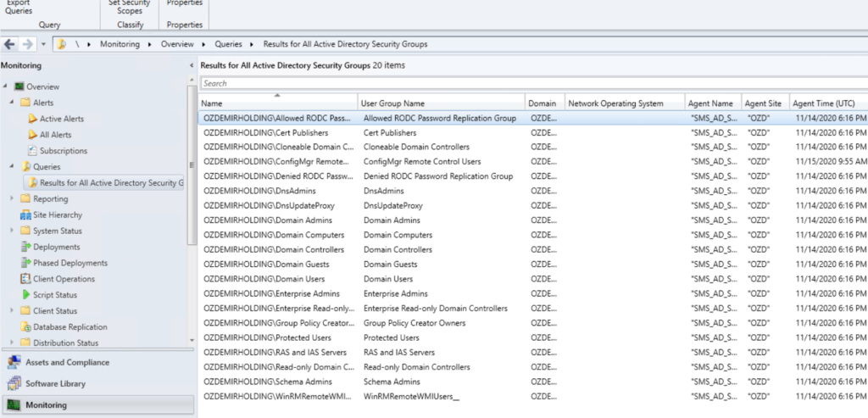Viewport: 868px width, 418px height.
Task: Open the navigation history dropdown arrow
Action: coord(43,44)
